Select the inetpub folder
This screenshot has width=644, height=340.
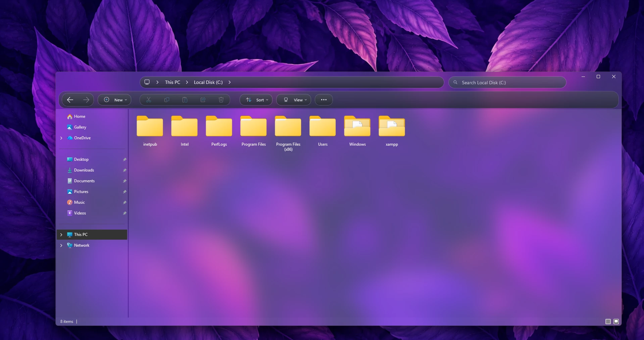click(x=150, y=131)
